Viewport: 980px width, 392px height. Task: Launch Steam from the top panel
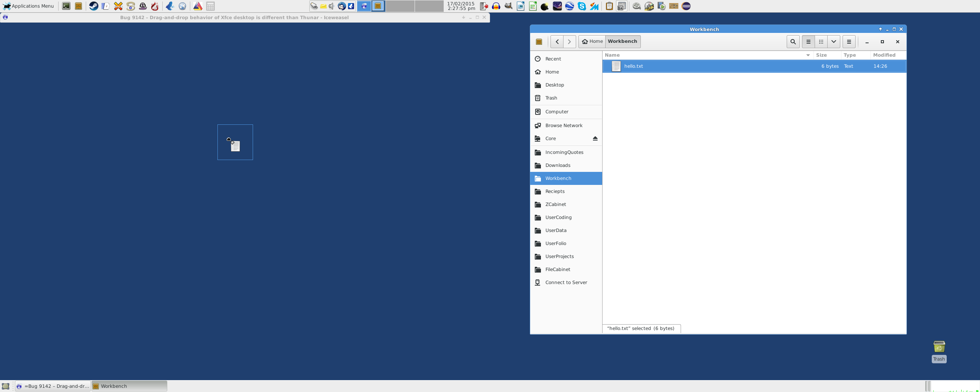pyautogui.click(x=93, y=6)
